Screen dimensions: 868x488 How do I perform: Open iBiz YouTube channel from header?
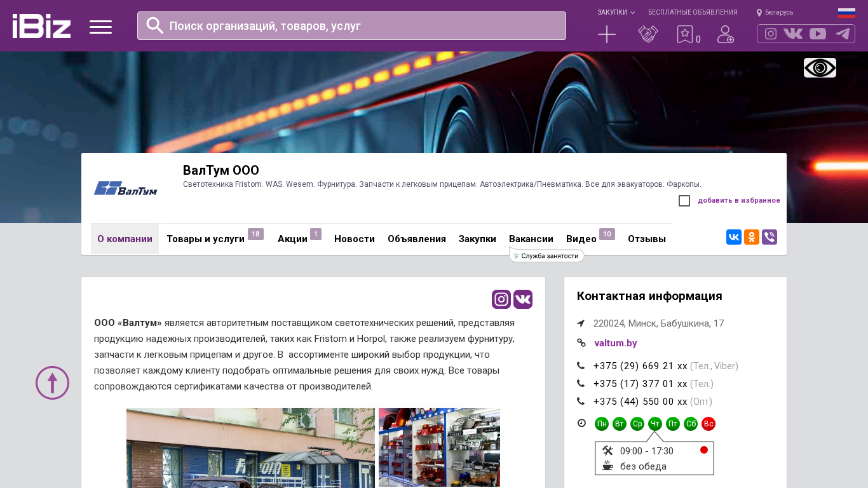point(818,34)
